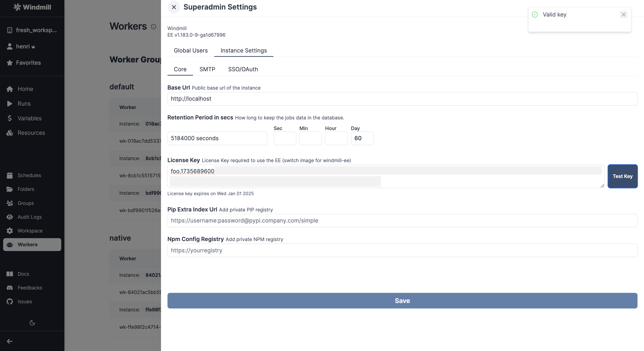Open Runs via play icon
Image resolution: width=644 pixels, height=351 pixels.
[10, 104]
